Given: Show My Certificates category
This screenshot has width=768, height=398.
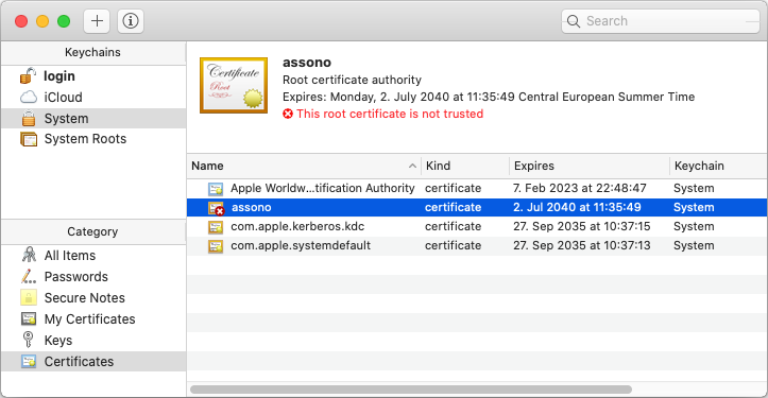Looking at the screenshot, I should [94, 319].
